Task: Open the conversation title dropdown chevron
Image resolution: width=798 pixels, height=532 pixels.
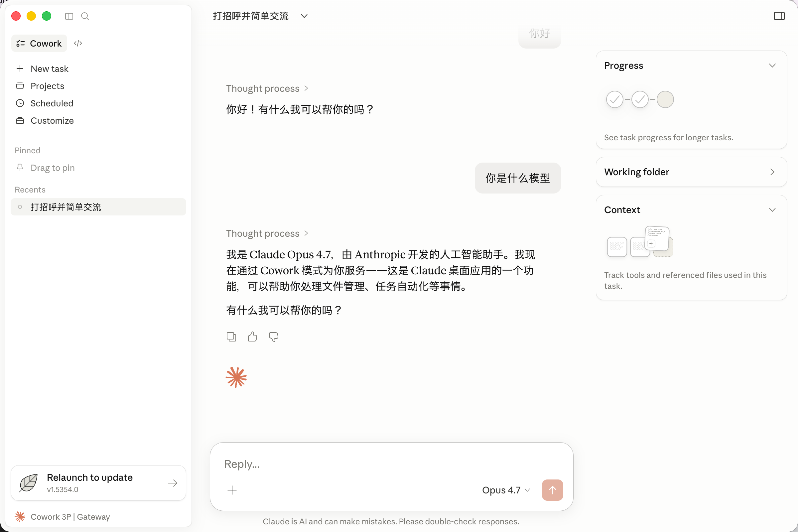Action: click(304, 16)
